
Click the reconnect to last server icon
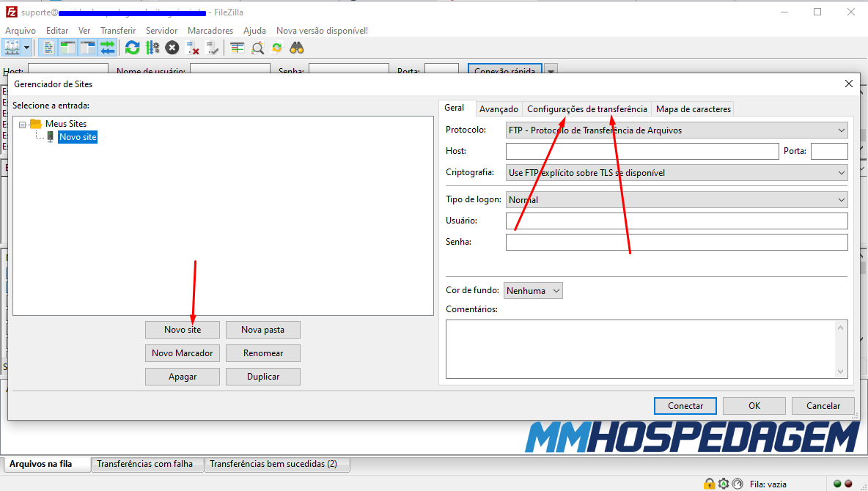(x=212, y=48)
